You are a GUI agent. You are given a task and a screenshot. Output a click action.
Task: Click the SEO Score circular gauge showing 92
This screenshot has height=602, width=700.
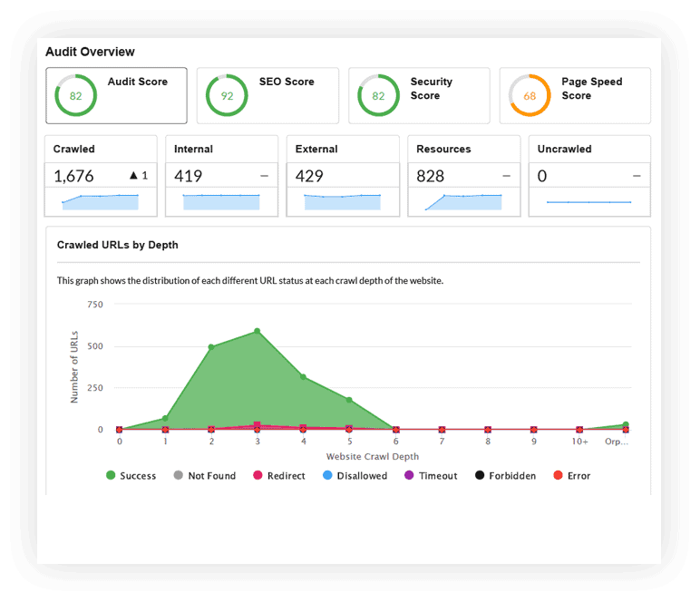[227, 96]
